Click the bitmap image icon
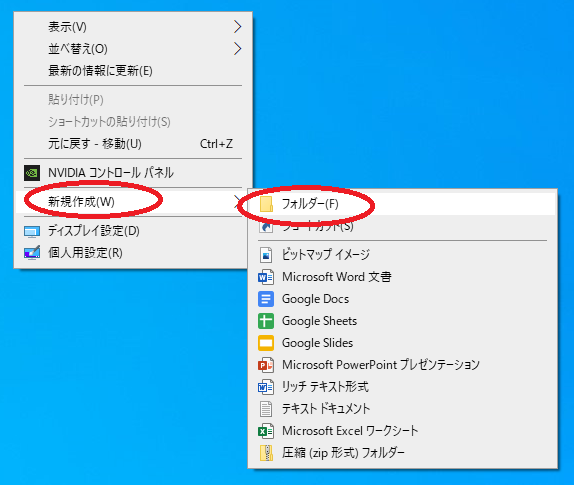The width and height of the screenshot is (574, 485). [266, 255]
